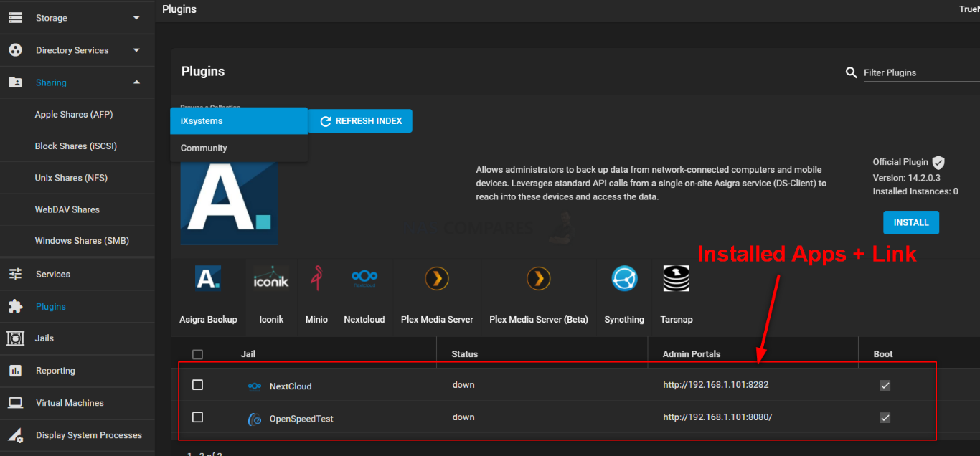Click the Directory Services sidebar icon
980x456 pixels.
(x=15, y=50)
